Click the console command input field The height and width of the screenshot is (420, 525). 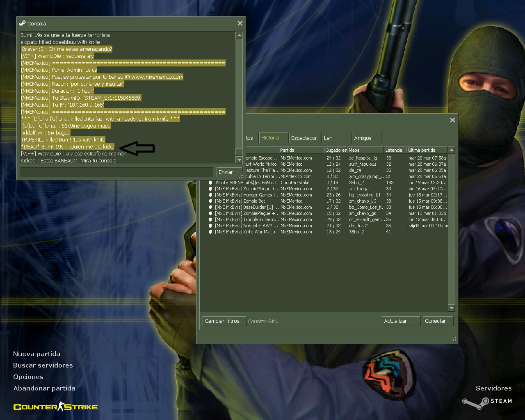[x=116, y=172]
